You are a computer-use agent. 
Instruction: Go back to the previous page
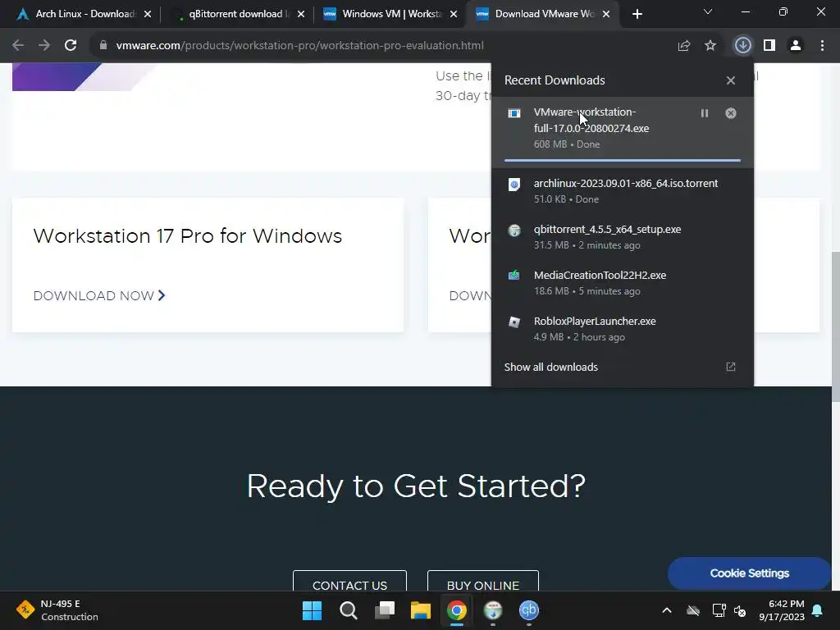(18, 45)
